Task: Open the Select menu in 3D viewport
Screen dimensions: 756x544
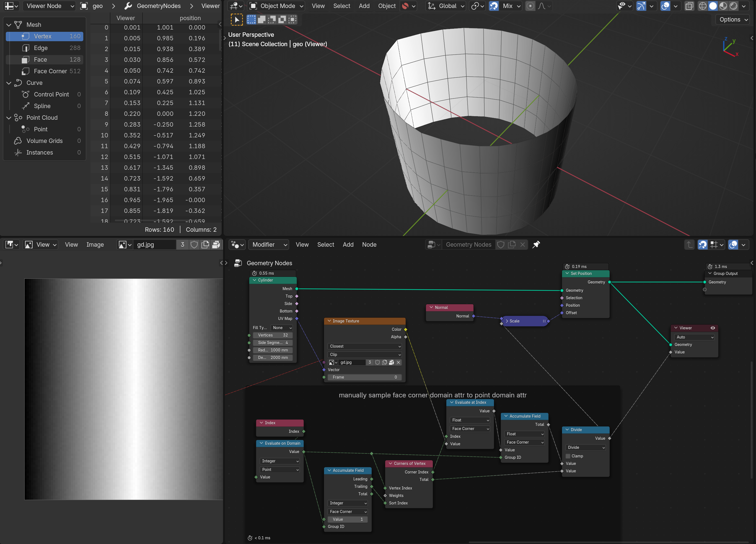Action: click(x=342, y=6)
